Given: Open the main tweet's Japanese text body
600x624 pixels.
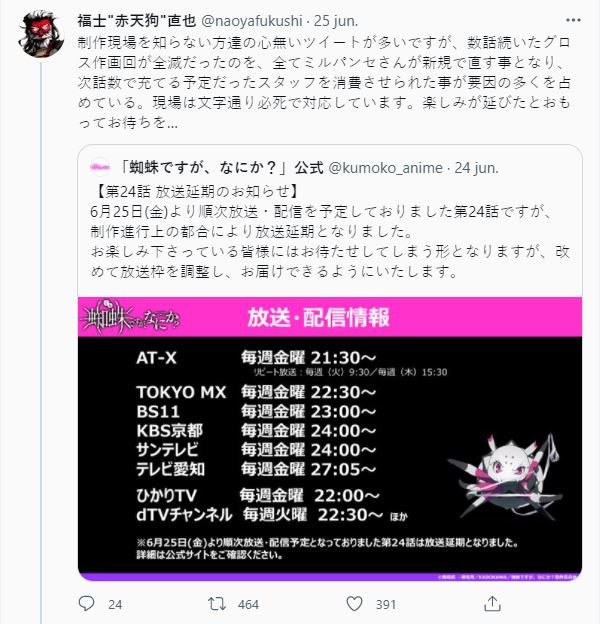Looking at the screenshot, I should [x=324, y=82].
